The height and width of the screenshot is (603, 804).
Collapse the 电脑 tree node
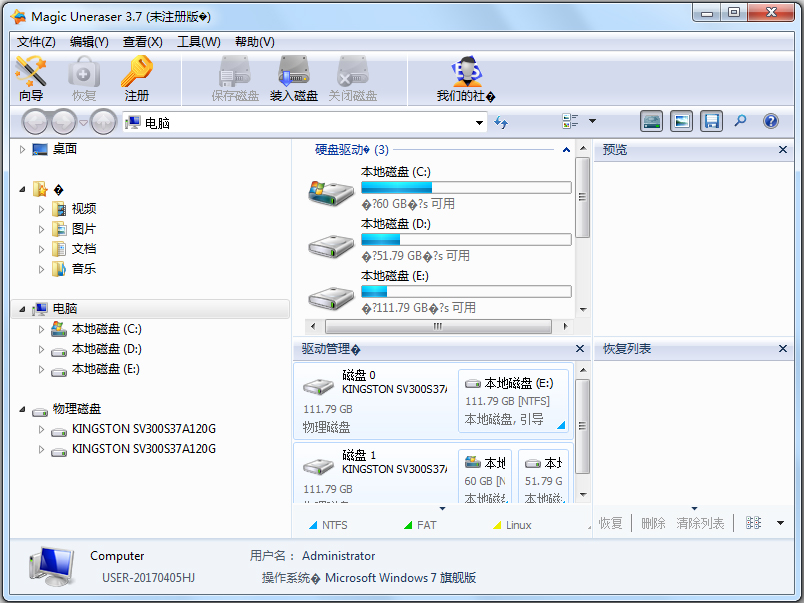pos(22,309)
